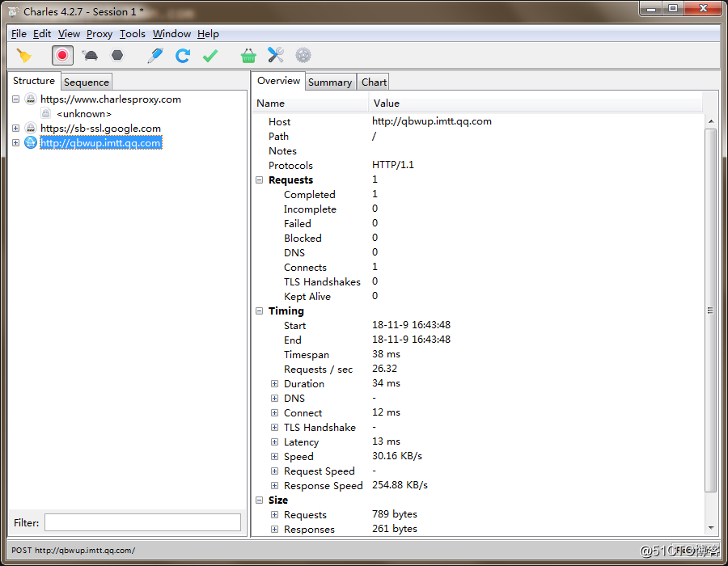Screen dimensions: 728x566
Task: Click the Validate green checkmark icon
Action: point(210,56)
